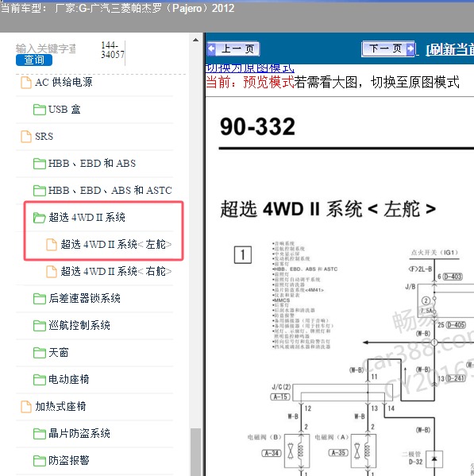Expand the 天窗 folder
The width and height of the screenshot is (474, 476).
(x=59, y=353)
